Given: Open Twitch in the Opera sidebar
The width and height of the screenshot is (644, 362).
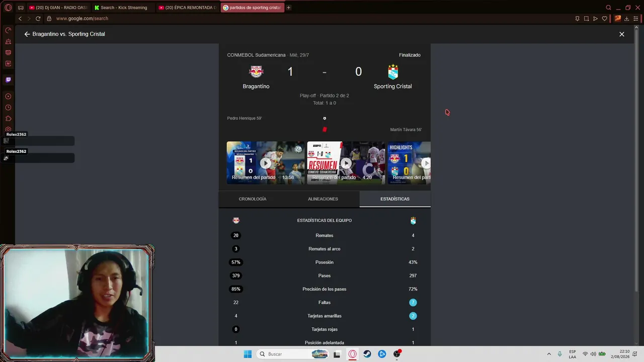Looking at the screenshot, I should 8,79.
